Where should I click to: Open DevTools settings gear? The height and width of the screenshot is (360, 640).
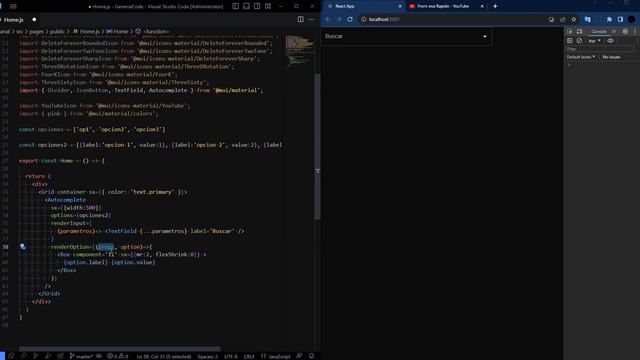[x=625, y=31]
